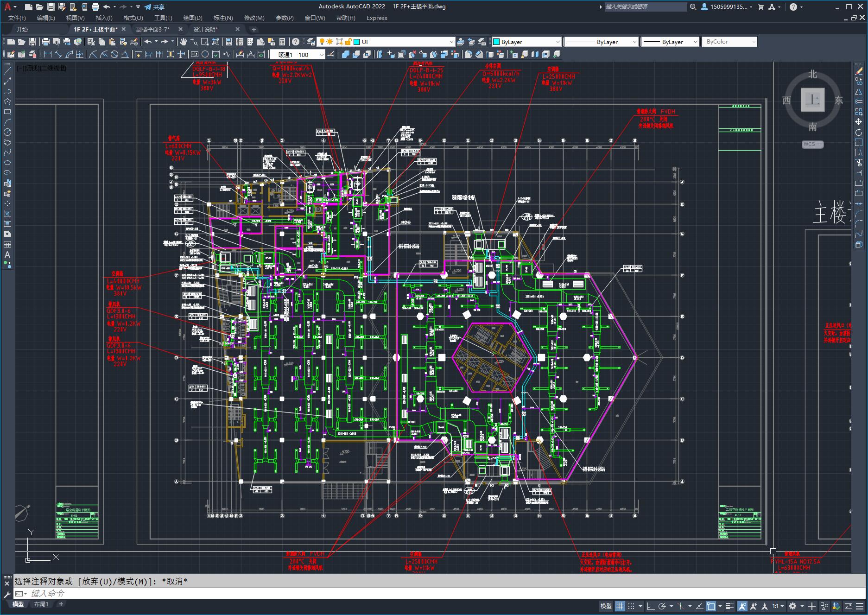868x615 pixels.
Task: Select the Erase tool in the modify toolbar
Action: (859, 71)
